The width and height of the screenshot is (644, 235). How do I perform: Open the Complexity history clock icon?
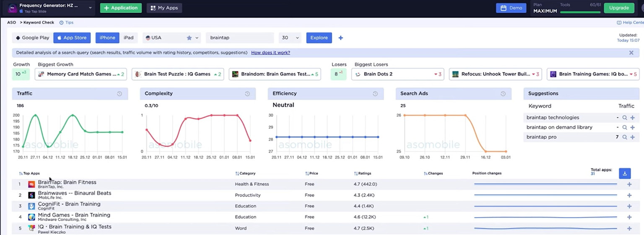pos(247,94)
